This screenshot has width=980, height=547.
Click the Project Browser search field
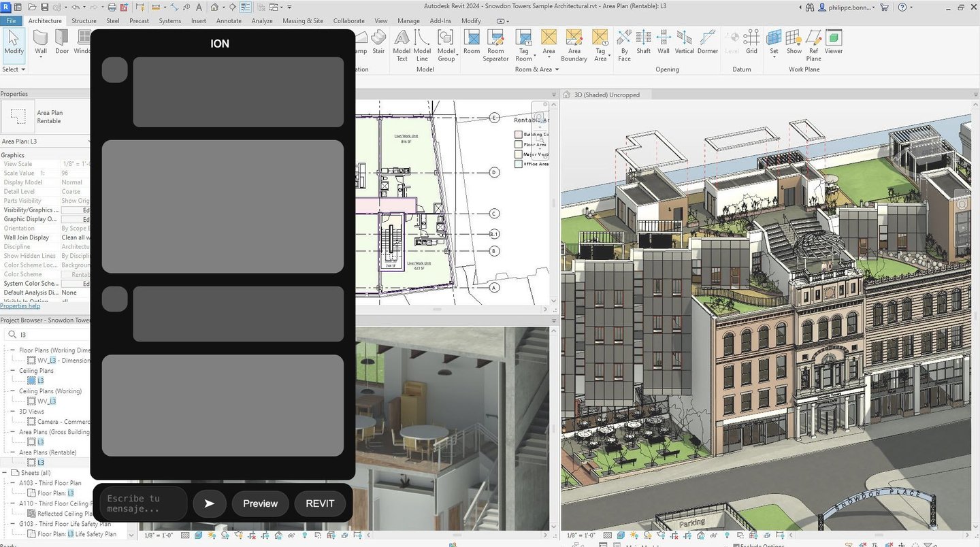pos(49,335)
